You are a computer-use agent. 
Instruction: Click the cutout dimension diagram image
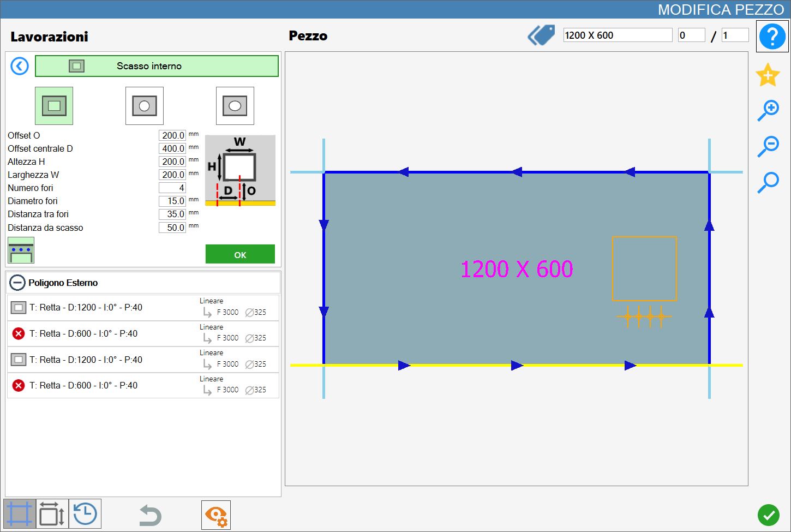[x=240, y=170]
